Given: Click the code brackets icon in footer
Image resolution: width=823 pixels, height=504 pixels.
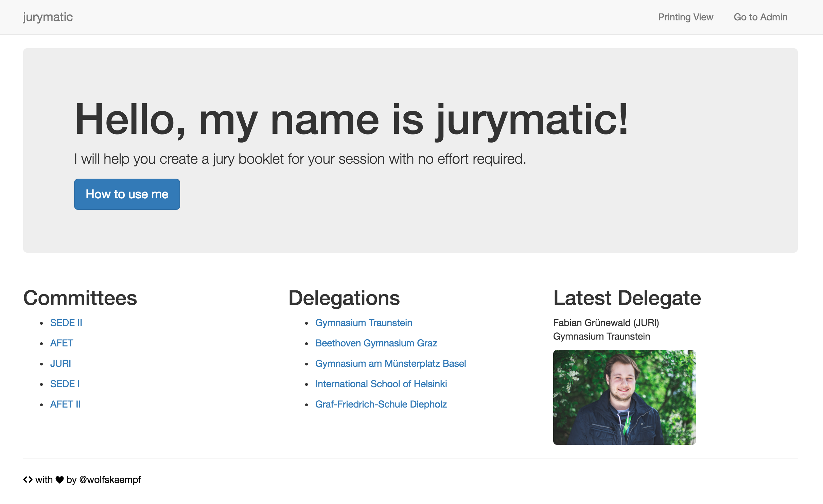Looking at the screenshot, I should click(28, 480).
